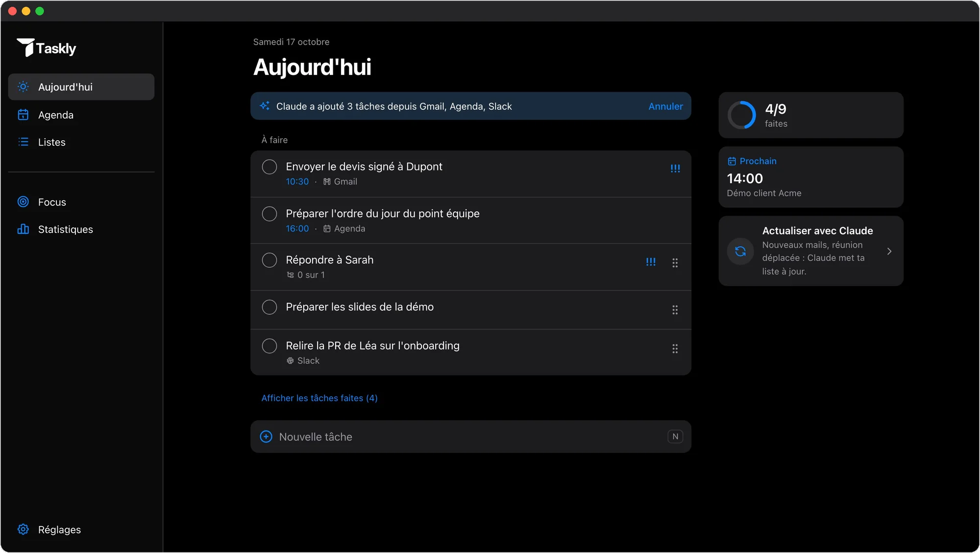The height and width of the screenshot is (553, 980).
Task: Click the Slack source icon on PR task
Action: tap(290, 361)
